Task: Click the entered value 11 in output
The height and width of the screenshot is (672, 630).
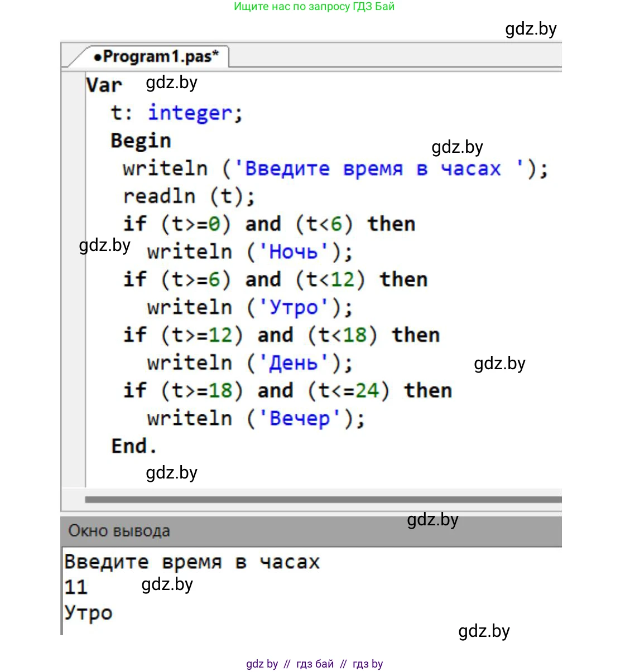Action: [76, 587]
